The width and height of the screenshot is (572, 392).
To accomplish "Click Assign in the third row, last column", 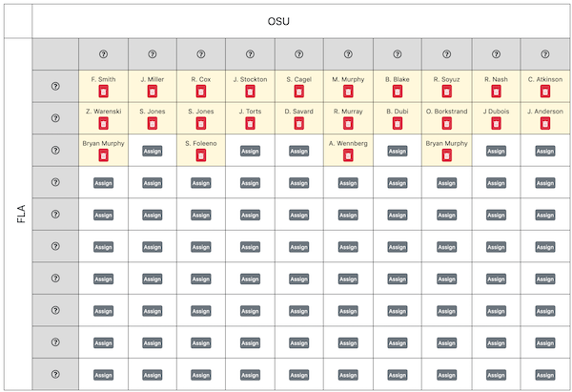I will click(545, 151).
